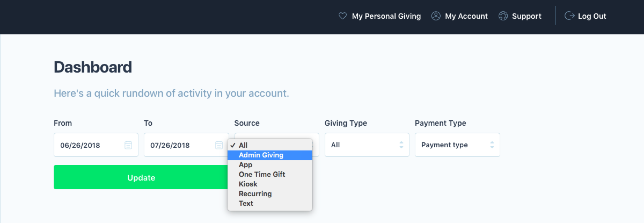Viewport: 644px width, 223px height.
Task: Click the heart icon beside My Personal Giving
Action: 342,16
